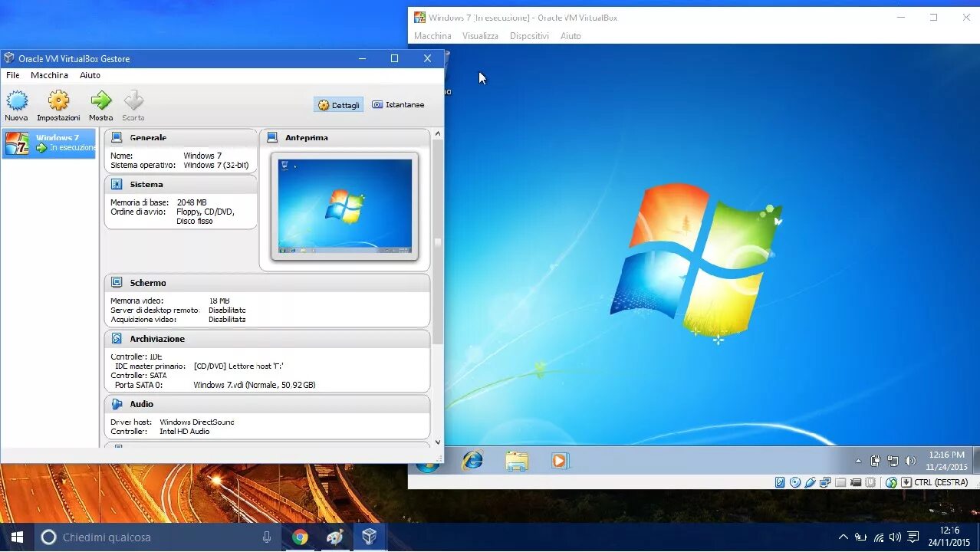The width and height of the screenshot is (980, 552).
Task: Click the Schermo section header
Action: [267, 283]
